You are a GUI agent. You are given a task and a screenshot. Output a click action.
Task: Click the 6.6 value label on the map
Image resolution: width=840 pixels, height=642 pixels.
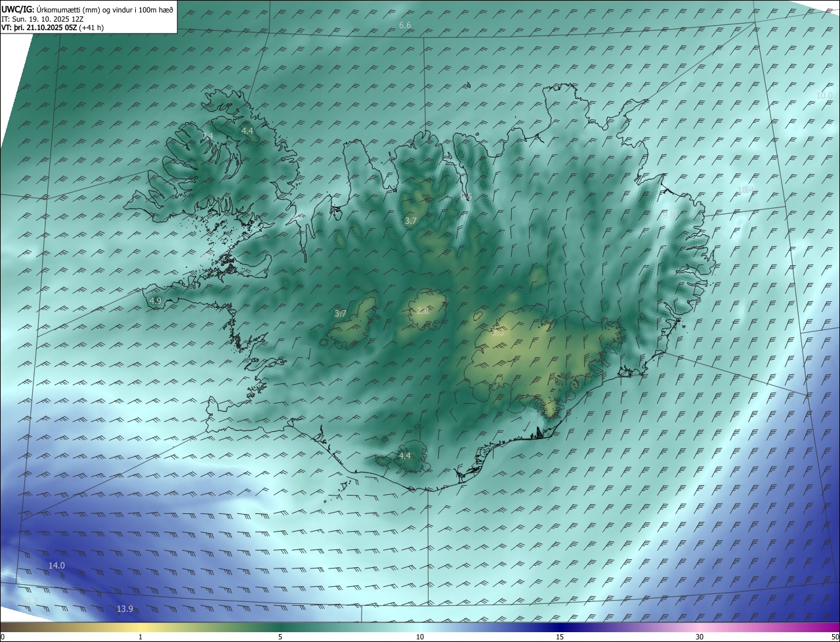pyautogui.click(x=405, y=26)
